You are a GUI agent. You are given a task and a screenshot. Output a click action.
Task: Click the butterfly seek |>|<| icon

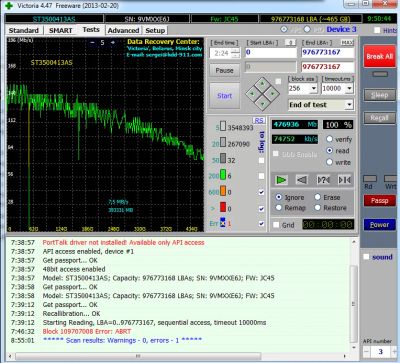pos(345,180)
